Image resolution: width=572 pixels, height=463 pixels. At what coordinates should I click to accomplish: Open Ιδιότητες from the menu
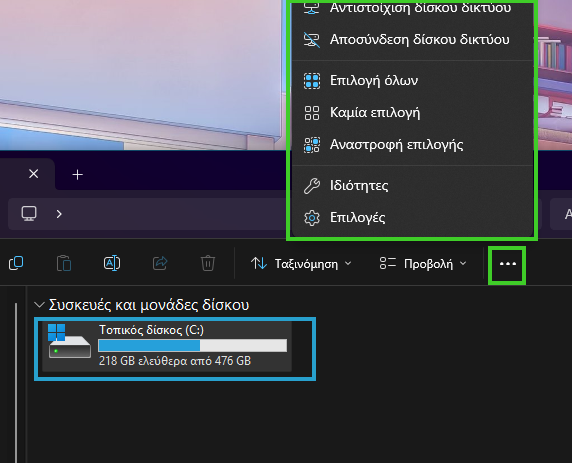click(413, 186)
